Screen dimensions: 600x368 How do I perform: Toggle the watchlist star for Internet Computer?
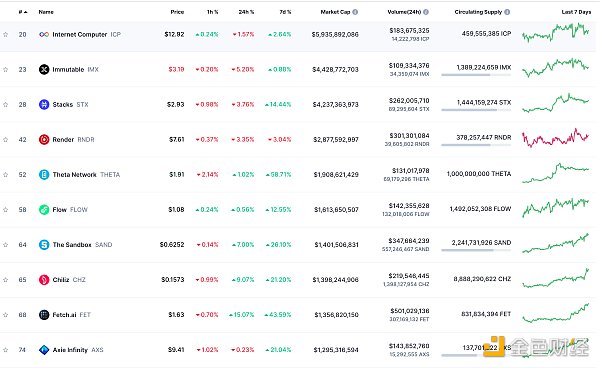pyautogui.click(x=6, y=34)
